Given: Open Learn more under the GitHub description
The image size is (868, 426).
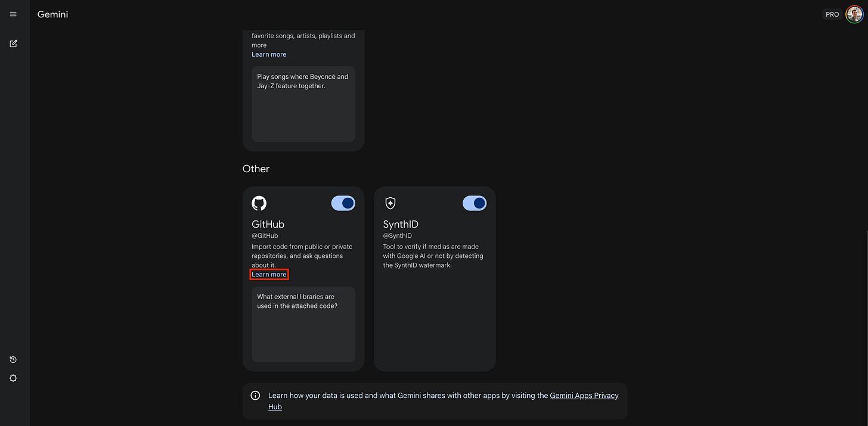Looking at the screenshot, I should tap(269, 274).
